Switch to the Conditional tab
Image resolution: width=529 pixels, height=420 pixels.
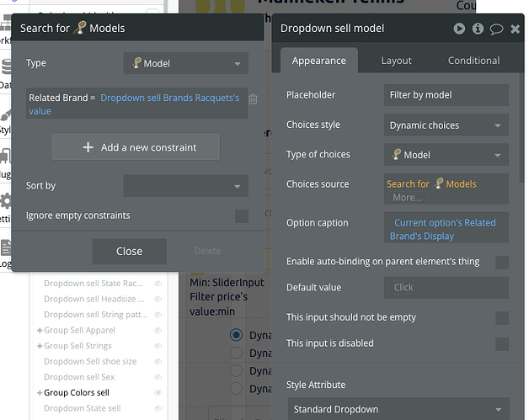473,61
